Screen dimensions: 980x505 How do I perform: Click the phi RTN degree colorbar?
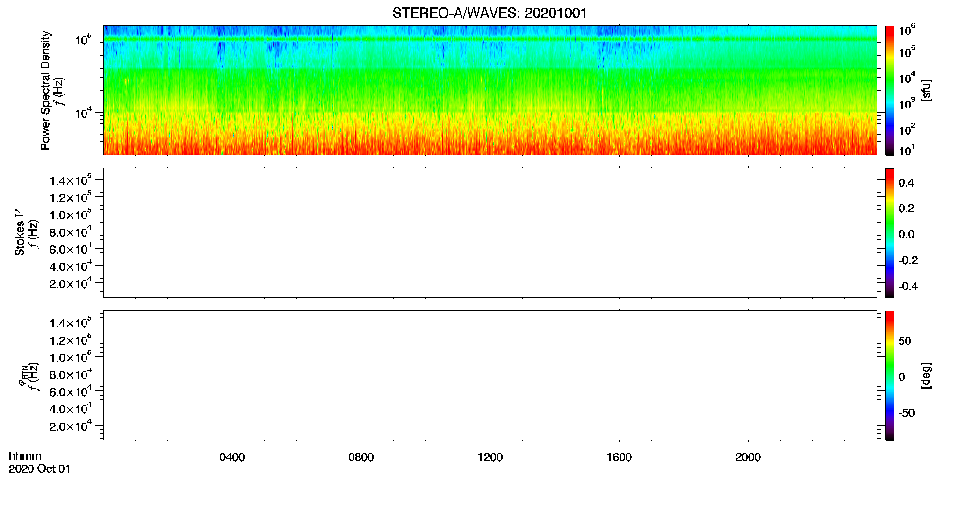point(890,375)
